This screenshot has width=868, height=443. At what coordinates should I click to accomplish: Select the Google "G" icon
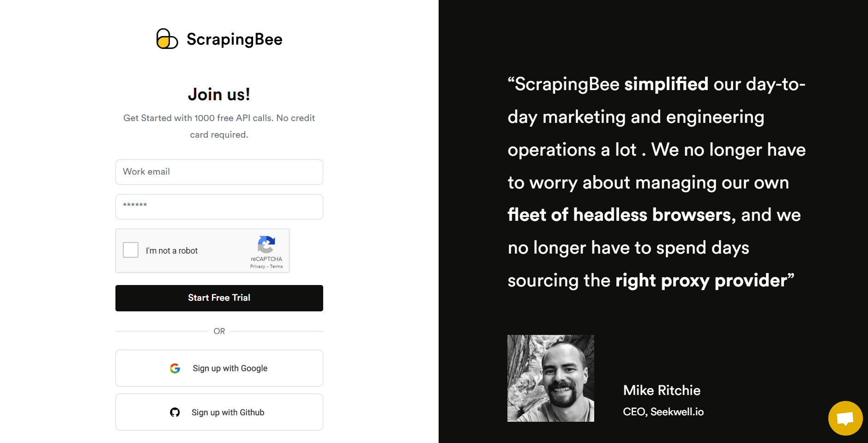coord(175,368)
